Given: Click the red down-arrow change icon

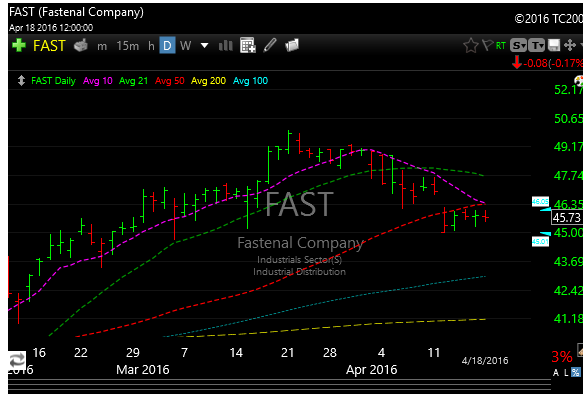Looking at the screenshot, I should [517, 62].
